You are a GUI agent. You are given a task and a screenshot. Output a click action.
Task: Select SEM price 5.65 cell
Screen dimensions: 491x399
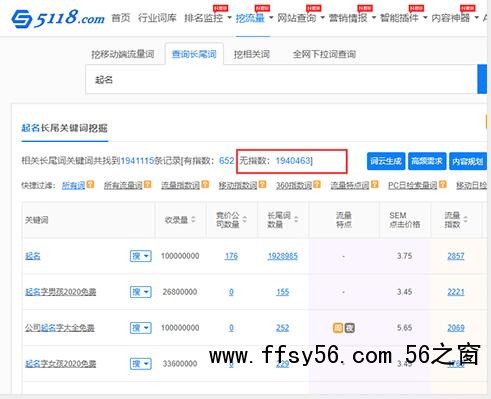(x=404, y=328)
